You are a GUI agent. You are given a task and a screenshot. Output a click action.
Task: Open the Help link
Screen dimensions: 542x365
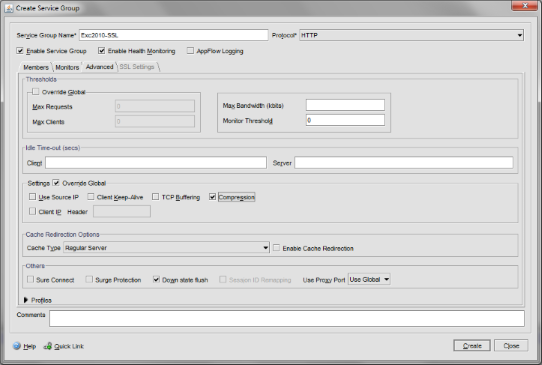coord(30,346)
